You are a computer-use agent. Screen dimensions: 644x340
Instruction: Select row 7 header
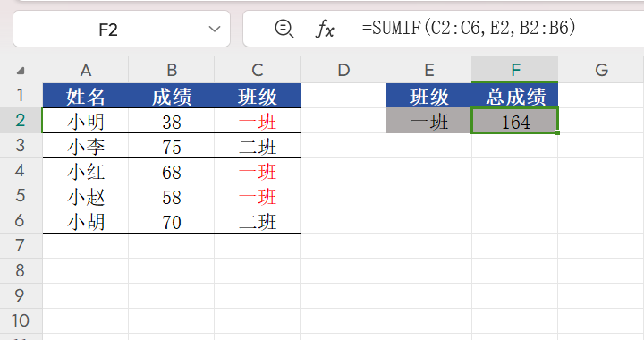[21, 245]
